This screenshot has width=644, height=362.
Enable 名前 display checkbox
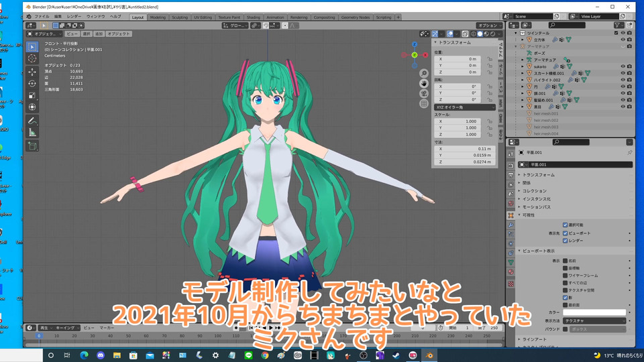pyautogui.click(x=565, y=261)
